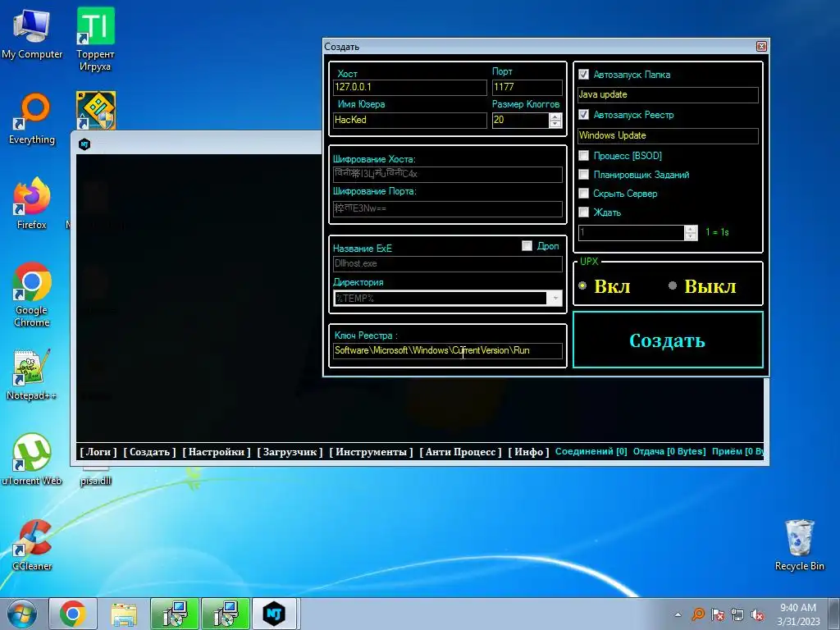The image size is (840, 630).
Task: Toggle the Автозапуск Папка checkbox
Action: [x=584, y=75]
